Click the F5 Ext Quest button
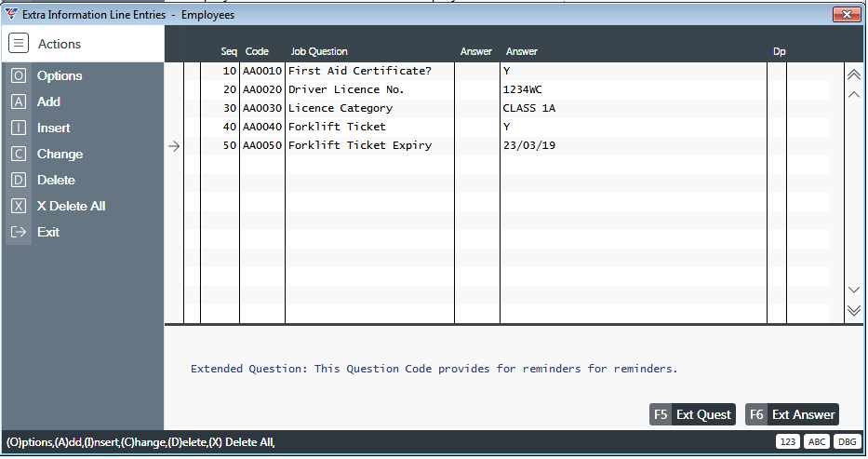The width and height of the screenshot is (868, 459). coord(692,414)
